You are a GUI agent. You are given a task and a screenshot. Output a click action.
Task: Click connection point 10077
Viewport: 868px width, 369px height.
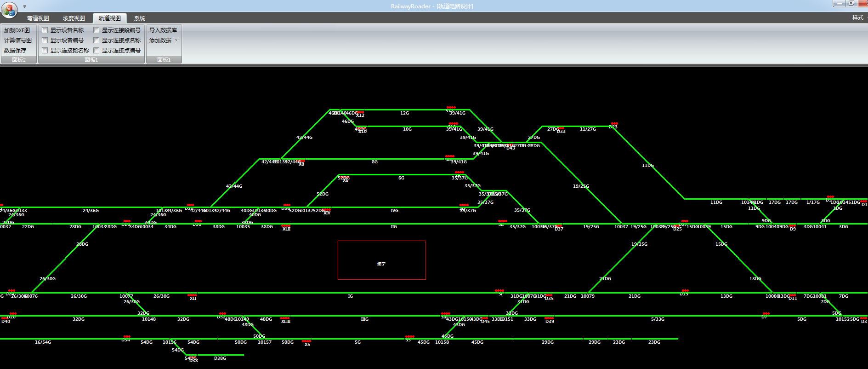126,296
